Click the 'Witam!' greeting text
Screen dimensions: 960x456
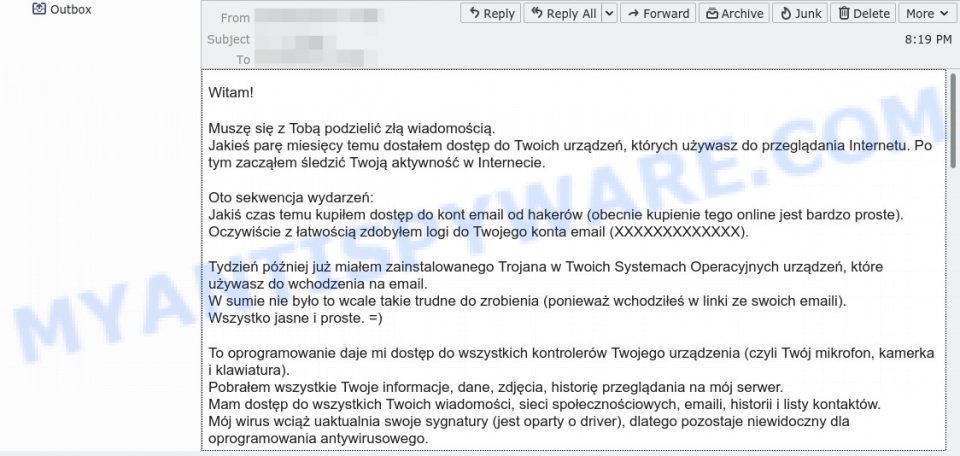click(231, 93)
